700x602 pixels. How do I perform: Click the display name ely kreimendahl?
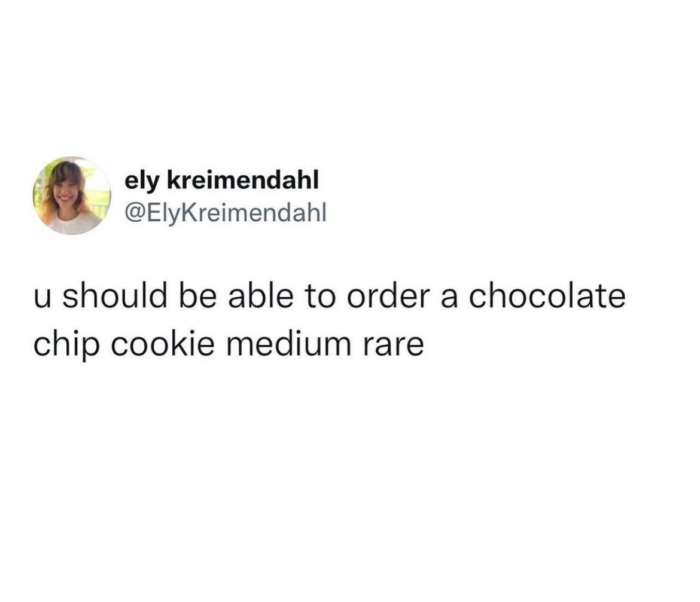[222, 181]
